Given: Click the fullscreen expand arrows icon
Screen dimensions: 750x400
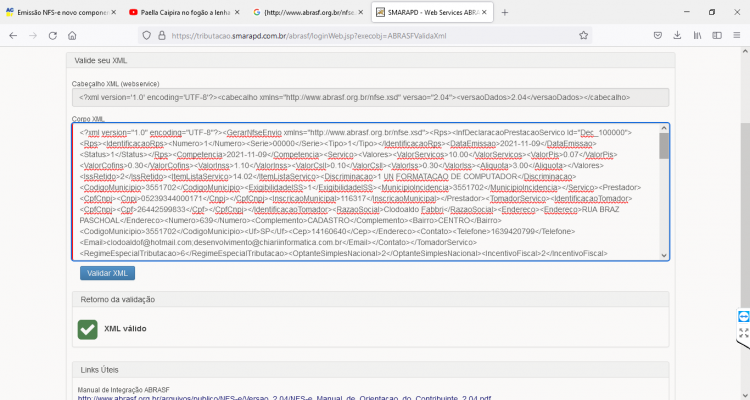Looking at the screenshot, I should 743,333.
